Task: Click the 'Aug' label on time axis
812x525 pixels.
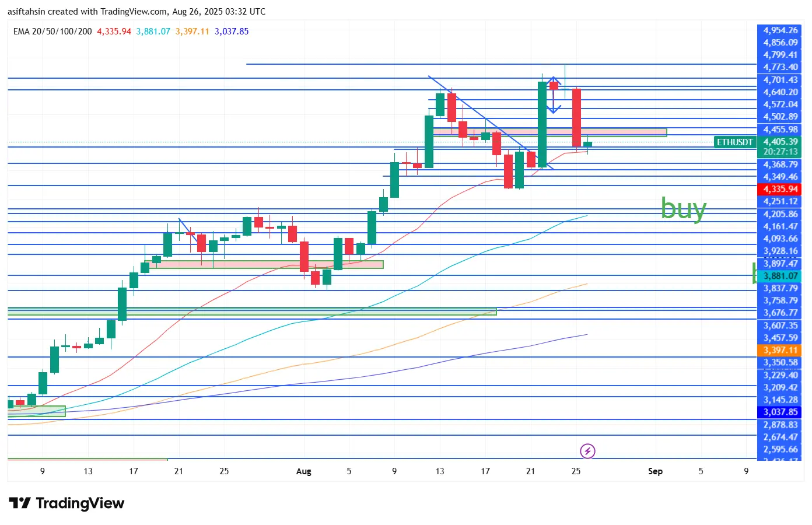Action: pyautogui.click(x=304, y=471)
